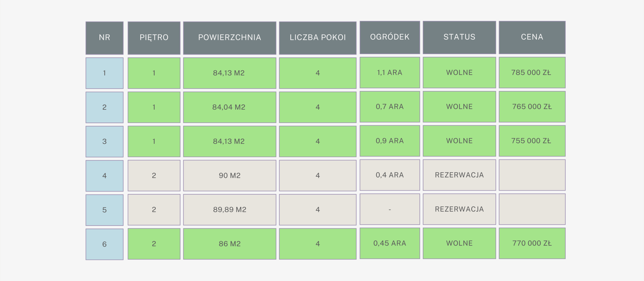Select the WOLNE status for apartment 6

[459, 243]
